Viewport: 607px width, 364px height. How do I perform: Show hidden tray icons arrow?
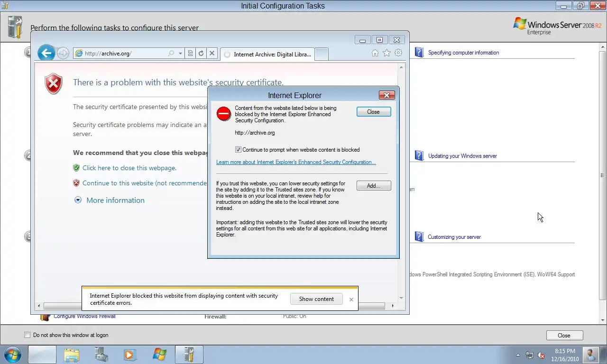518,355
